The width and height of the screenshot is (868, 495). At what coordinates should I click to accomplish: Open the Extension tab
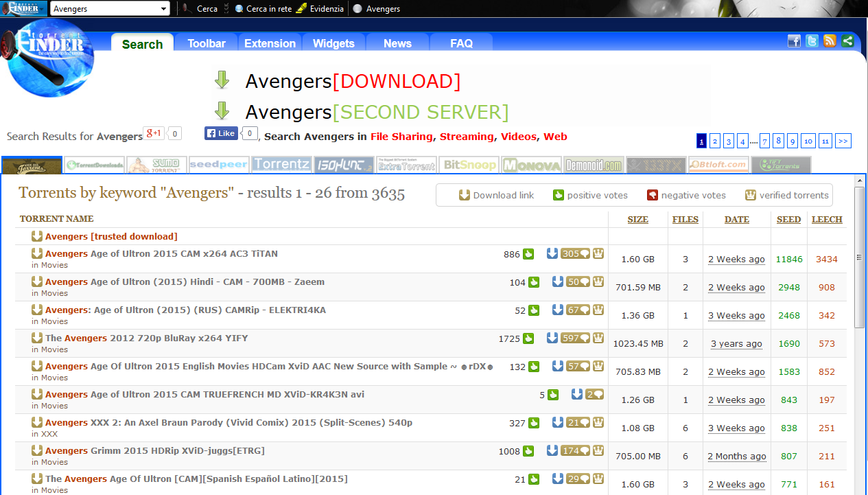pos(270,43)
